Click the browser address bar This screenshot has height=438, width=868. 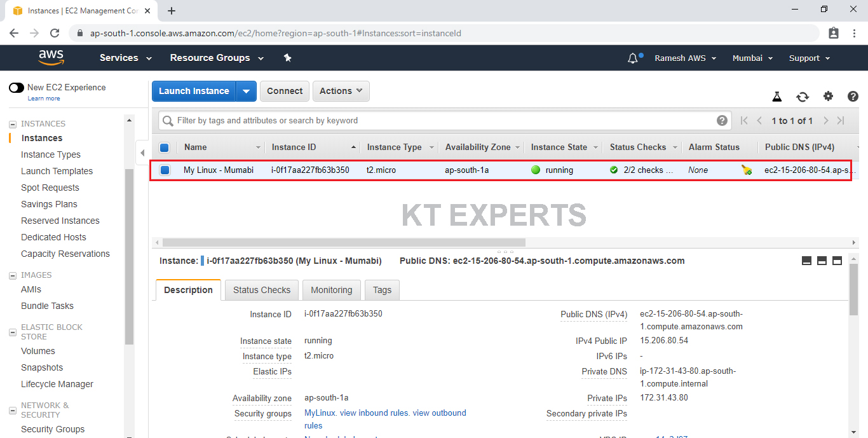pyautogui.click(x=444, y=33)
